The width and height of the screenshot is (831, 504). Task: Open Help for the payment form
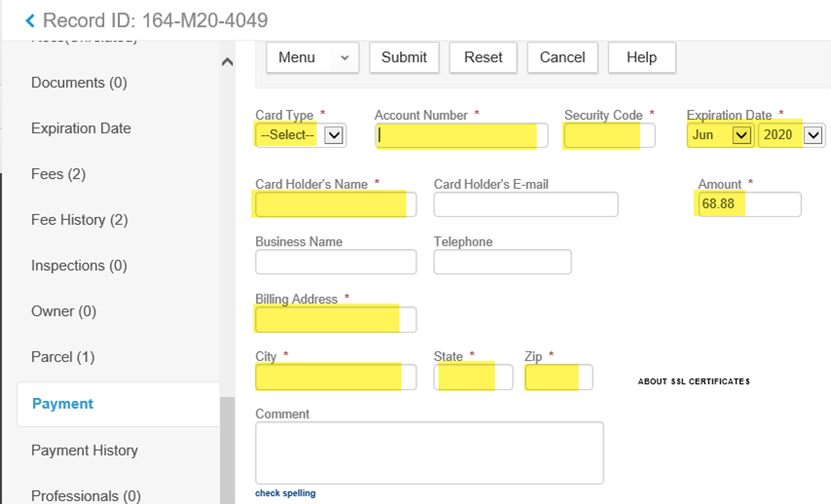tap(641, 57)
